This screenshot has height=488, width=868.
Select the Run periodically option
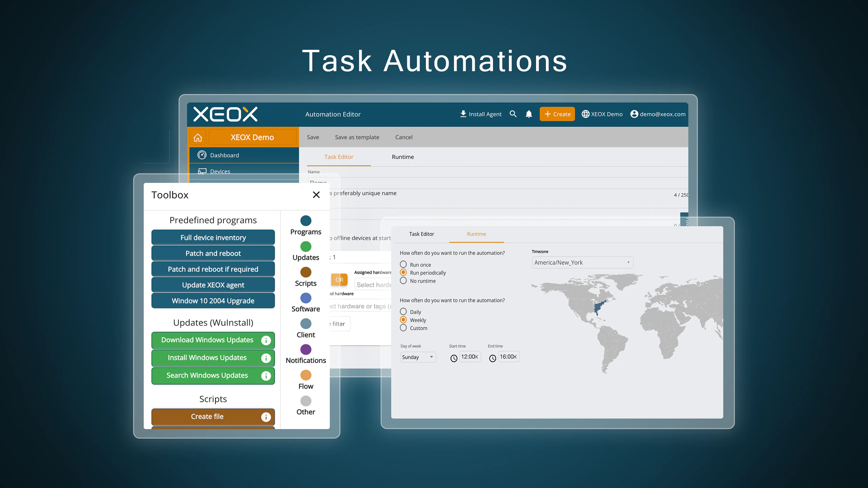[x=403, y=272]
